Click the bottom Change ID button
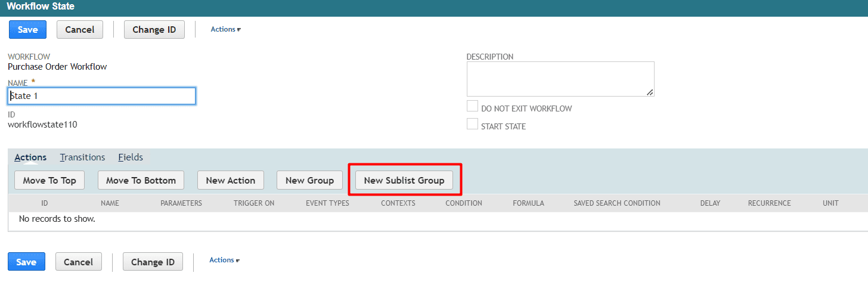The width and height of the screenshot is (868, 282). pyautogui.click(x=153, y=262)
